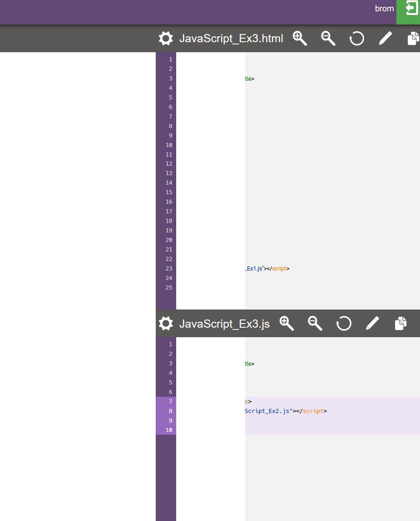Click highlighted line number 9 in js editor
This screenshot has width=420, height=521.
pos(171,421)
